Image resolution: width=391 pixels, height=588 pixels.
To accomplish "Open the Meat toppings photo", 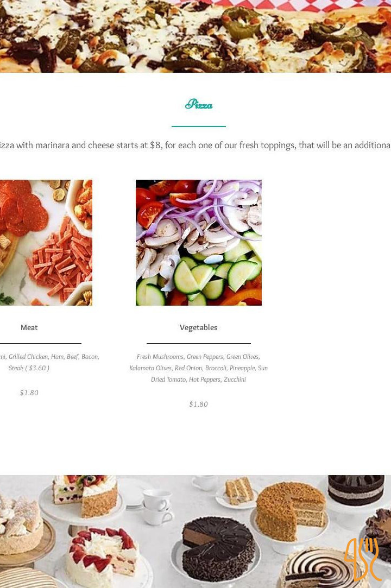I will click(46, 242).
